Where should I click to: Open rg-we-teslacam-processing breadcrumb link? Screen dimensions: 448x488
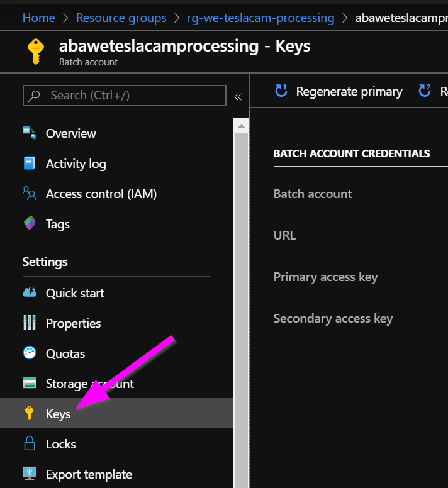(x=260, y=18)
